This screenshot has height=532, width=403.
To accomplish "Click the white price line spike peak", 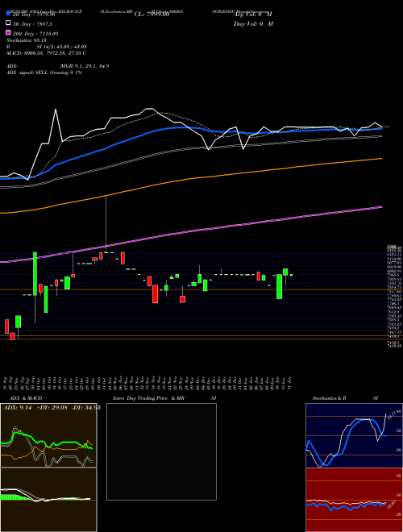I will pos(56,110).
